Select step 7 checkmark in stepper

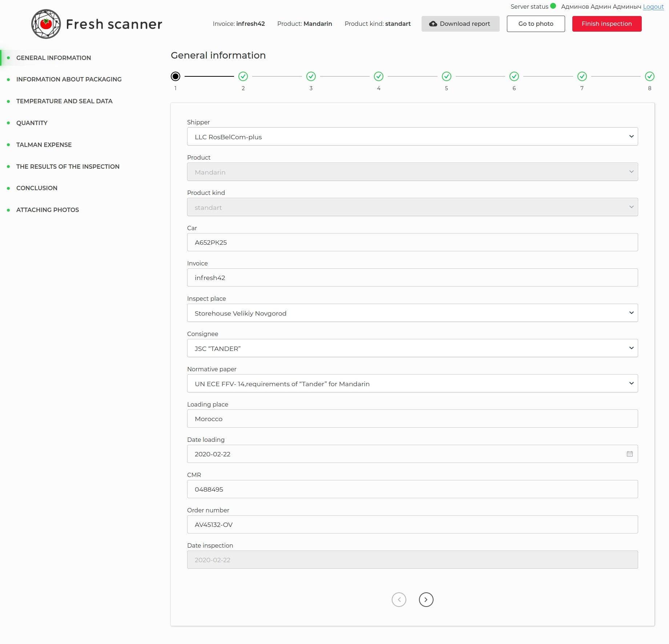(x=582, y=76)
